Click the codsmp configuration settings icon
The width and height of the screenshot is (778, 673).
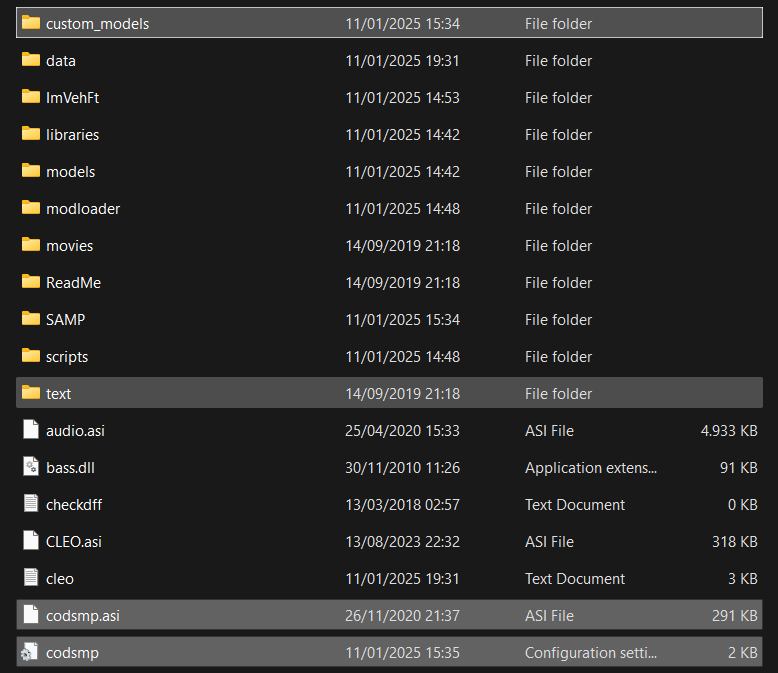pos(30,652)
